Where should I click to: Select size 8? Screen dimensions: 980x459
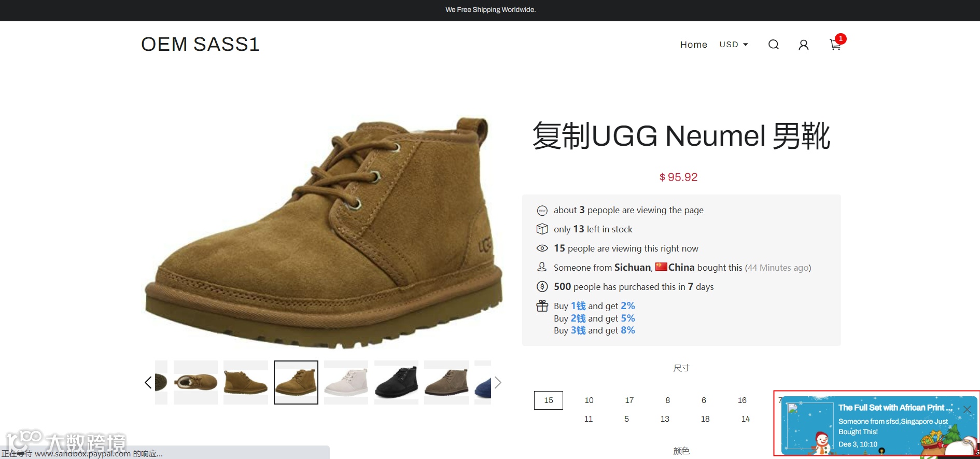[668, 400]
